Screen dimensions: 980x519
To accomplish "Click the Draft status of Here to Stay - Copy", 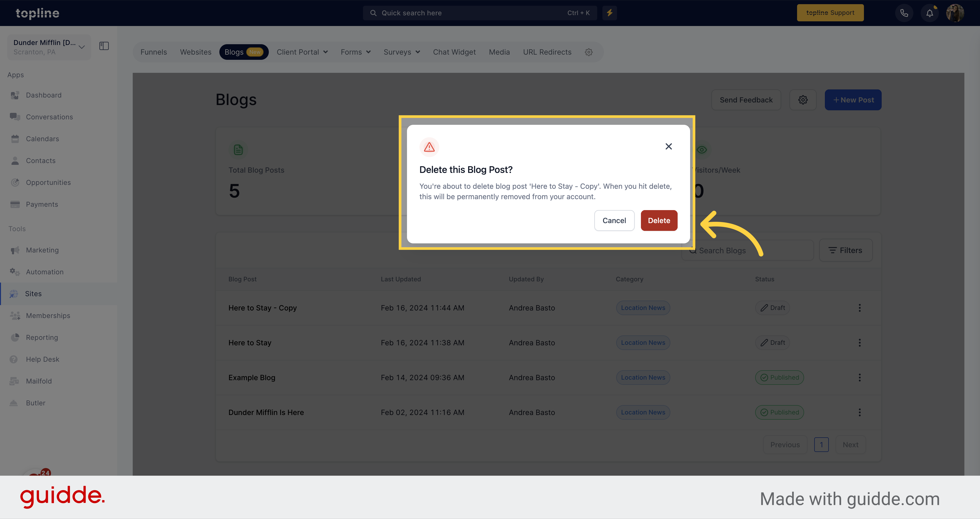I will 772,308.
